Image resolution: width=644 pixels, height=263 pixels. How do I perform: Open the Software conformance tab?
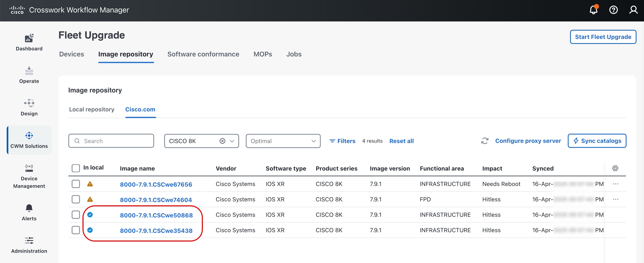203,54
